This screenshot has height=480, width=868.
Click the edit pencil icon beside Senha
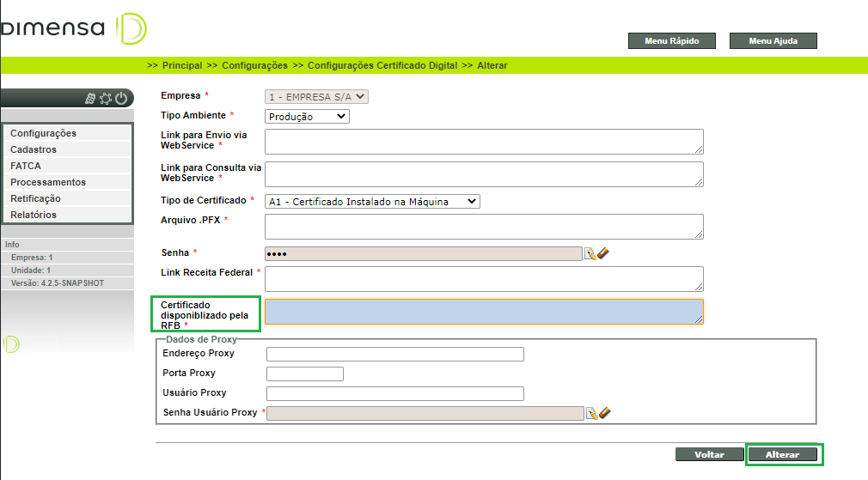point(590,254)
